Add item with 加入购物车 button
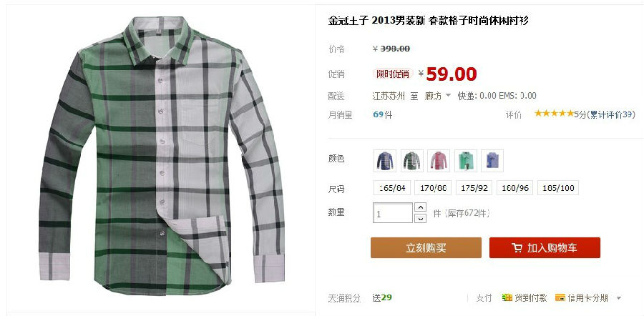The image size is (644, 316). coord(545,248)
